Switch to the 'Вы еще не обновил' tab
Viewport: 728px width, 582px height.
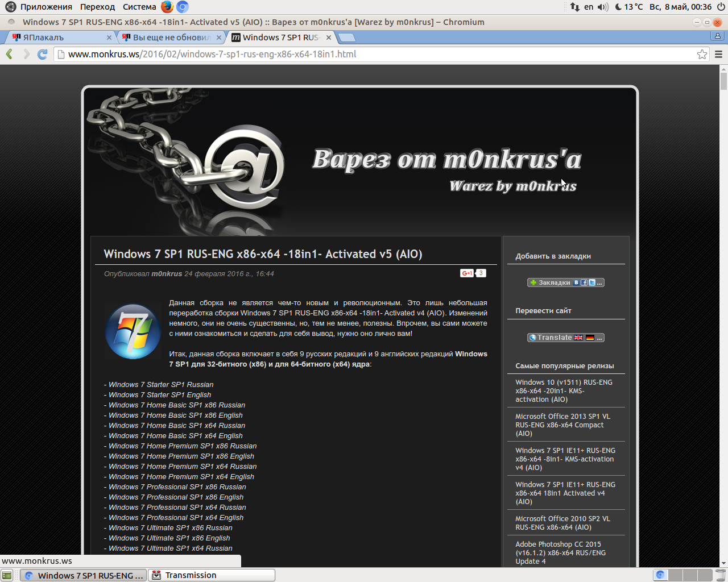169,38
